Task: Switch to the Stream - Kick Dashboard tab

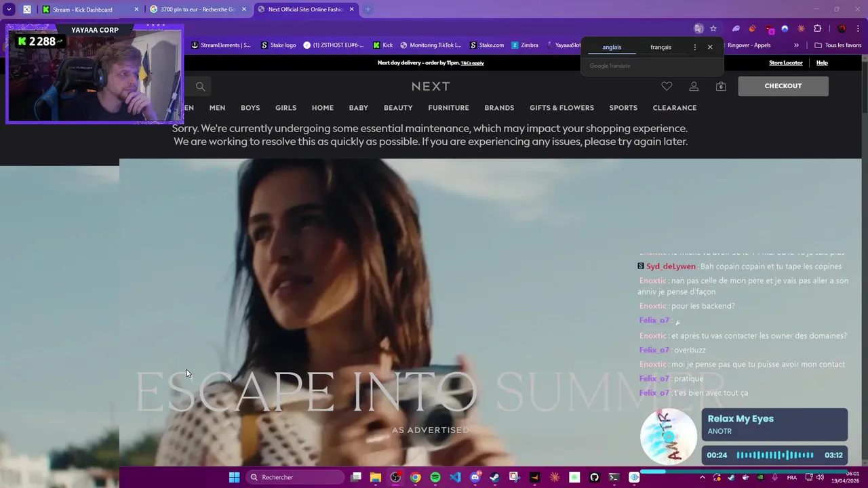Action: click(90, 9)
